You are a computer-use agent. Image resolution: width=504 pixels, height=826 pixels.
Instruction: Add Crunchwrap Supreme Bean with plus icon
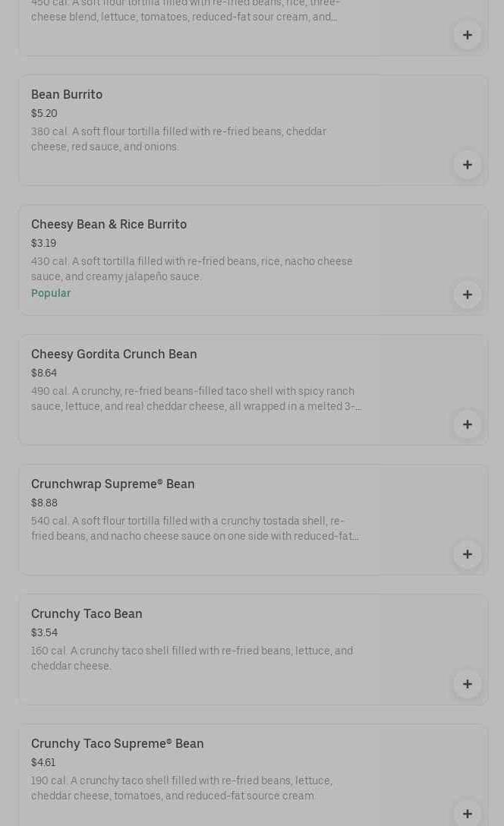click(x=467, y=554)
